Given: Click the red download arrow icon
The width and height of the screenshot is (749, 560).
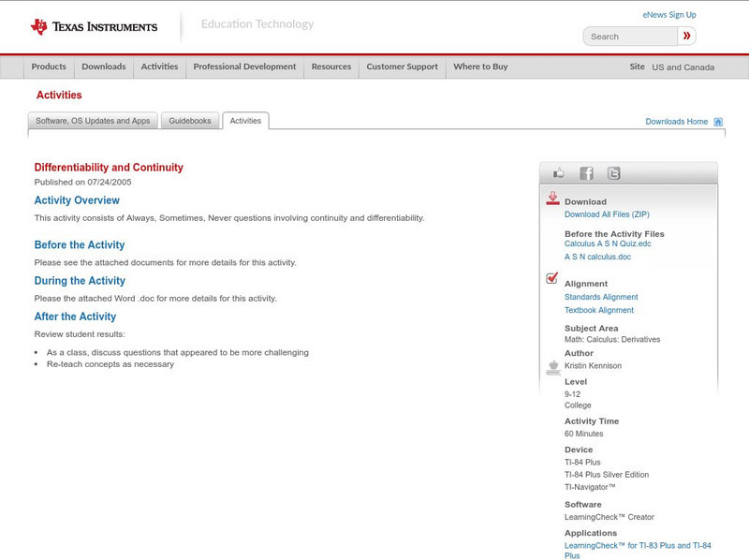Looking at the screenshot, I should pos(552,199).
